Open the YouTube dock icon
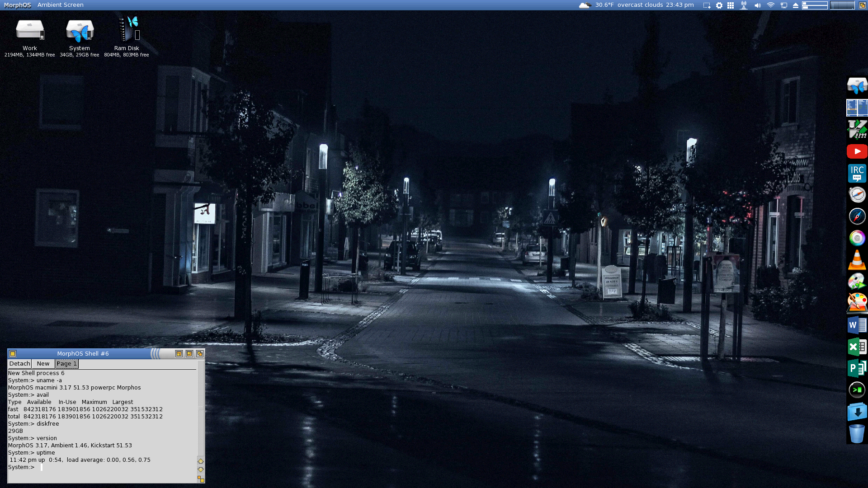868x488 pixels. 857,151
